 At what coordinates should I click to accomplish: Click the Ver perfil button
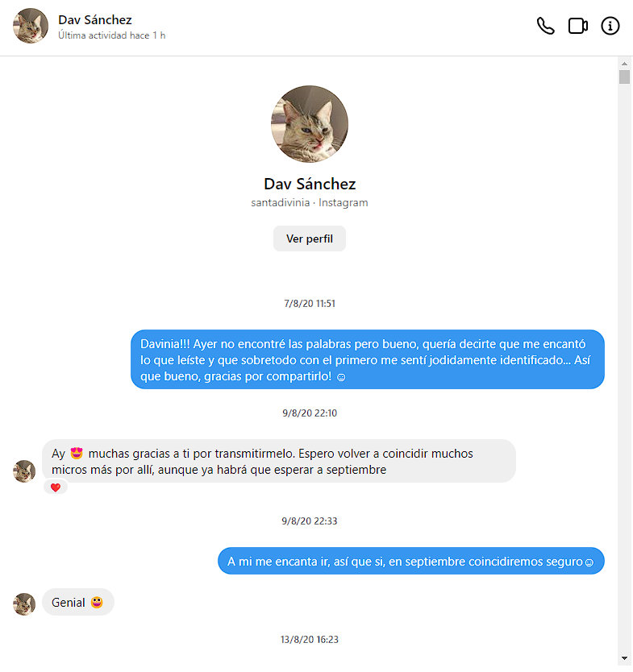tap(310, 239)
